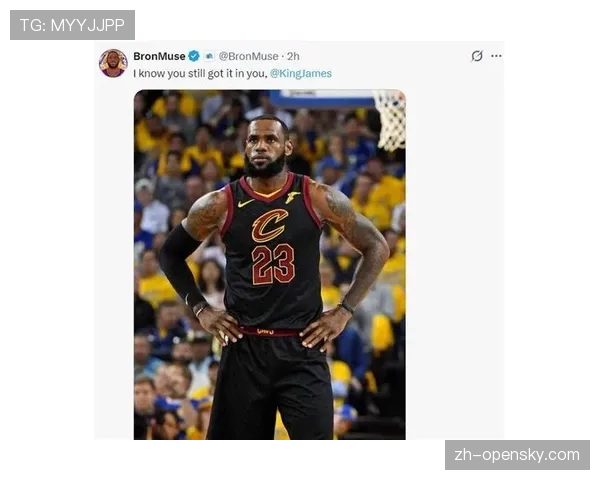Open the @KingJames mention link

tap(301, 73)
